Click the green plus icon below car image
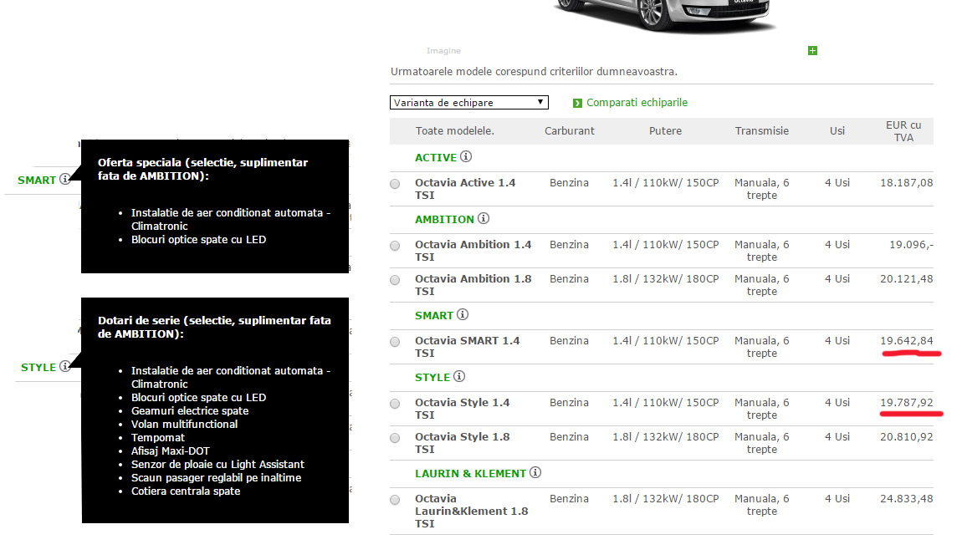Screen dimensions: 962x560 (x=812, y=51)
